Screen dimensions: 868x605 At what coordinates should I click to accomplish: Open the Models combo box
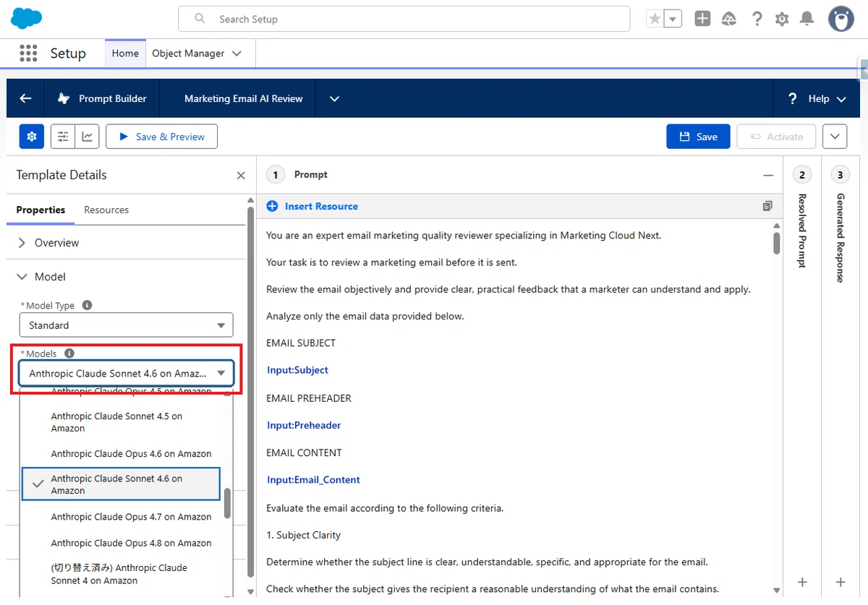pyautogui.click(x=127, y=374)
